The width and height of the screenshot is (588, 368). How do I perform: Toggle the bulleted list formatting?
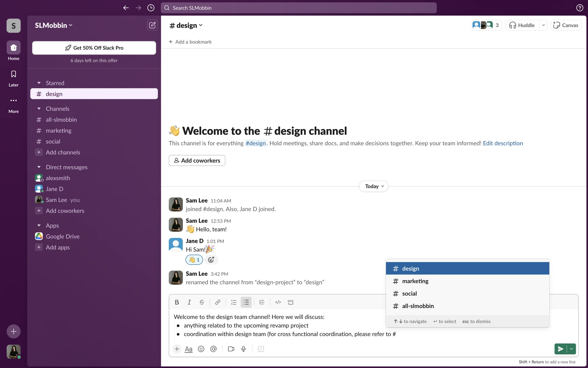pos(246,302)
